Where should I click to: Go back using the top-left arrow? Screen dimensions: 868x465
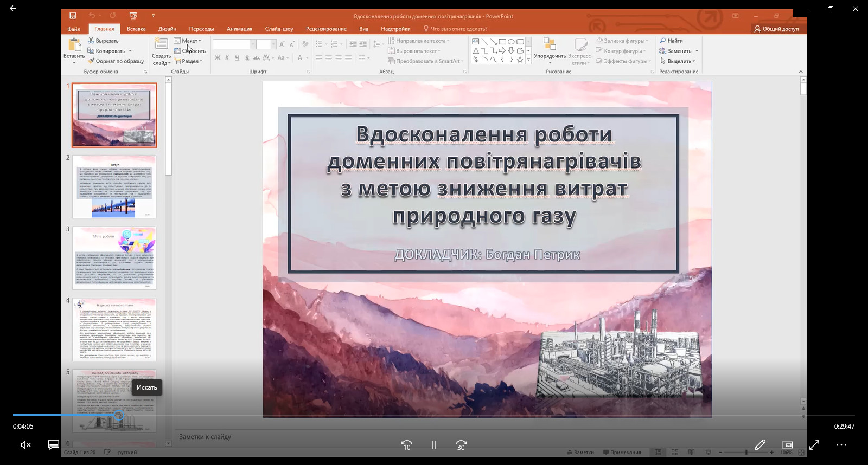(x=13, y=9)
